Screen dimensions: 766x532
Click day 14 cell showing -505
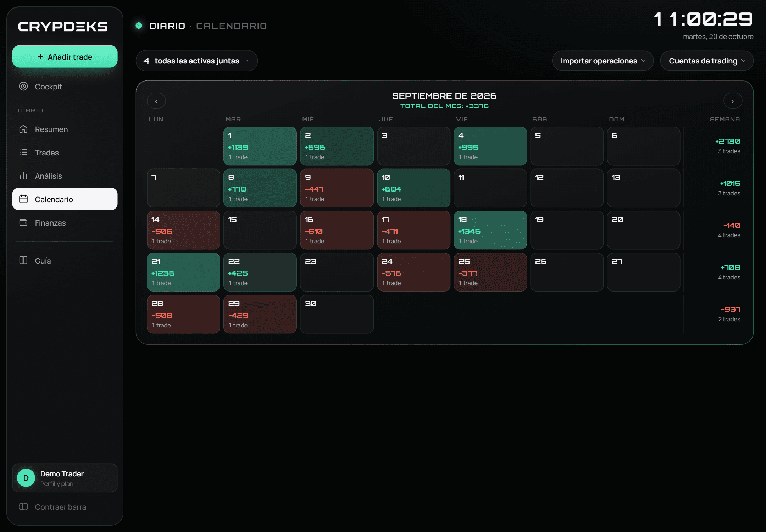pos(183,230)
